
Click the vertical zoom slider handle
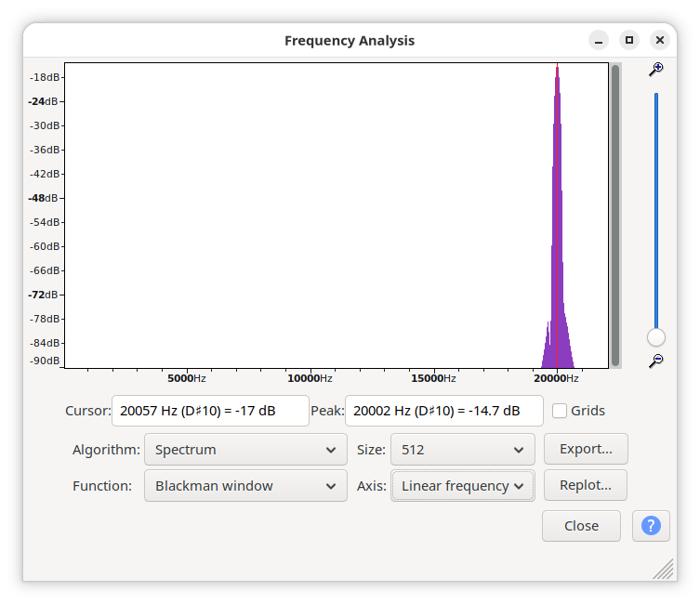coord(656,337)
